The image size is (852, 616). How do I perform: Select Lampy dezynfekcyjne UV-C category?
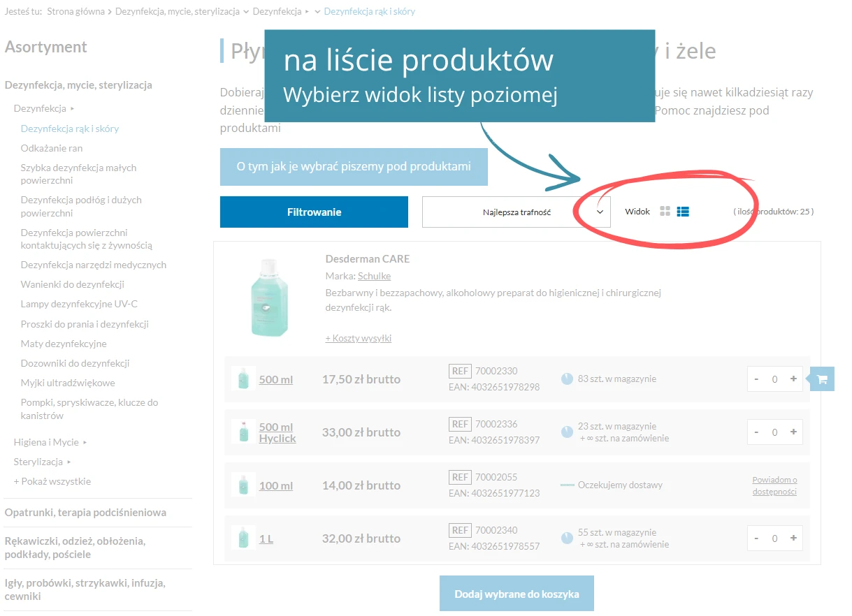pyautogui.click(x=79, y=304)
